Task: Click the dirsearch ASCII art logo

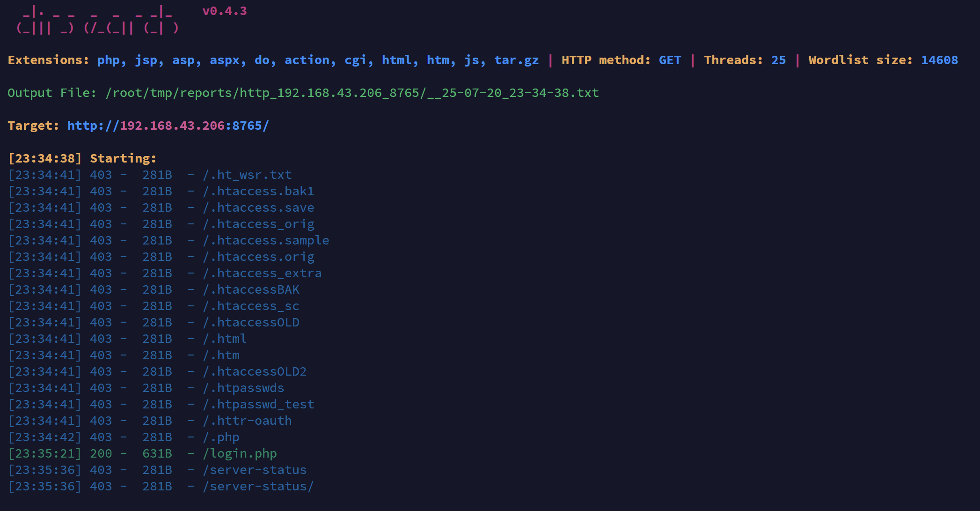Action: (x=97, y=21)
